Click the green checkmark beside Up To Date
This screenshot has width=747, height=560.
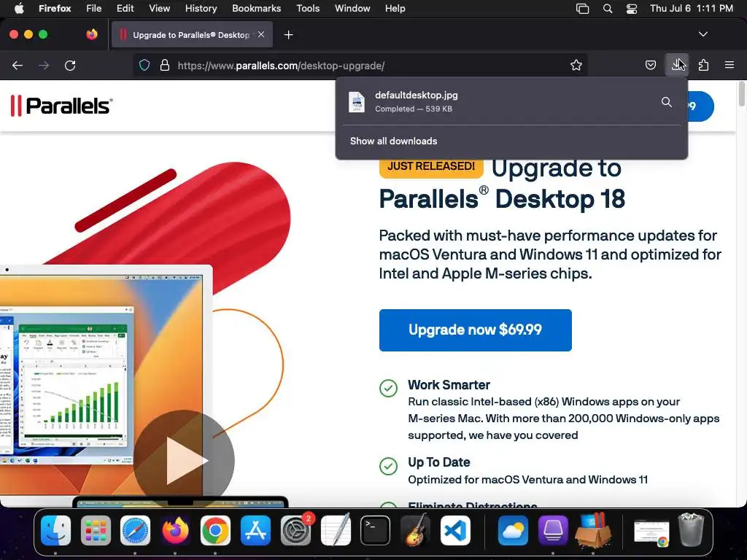(388, 466)
